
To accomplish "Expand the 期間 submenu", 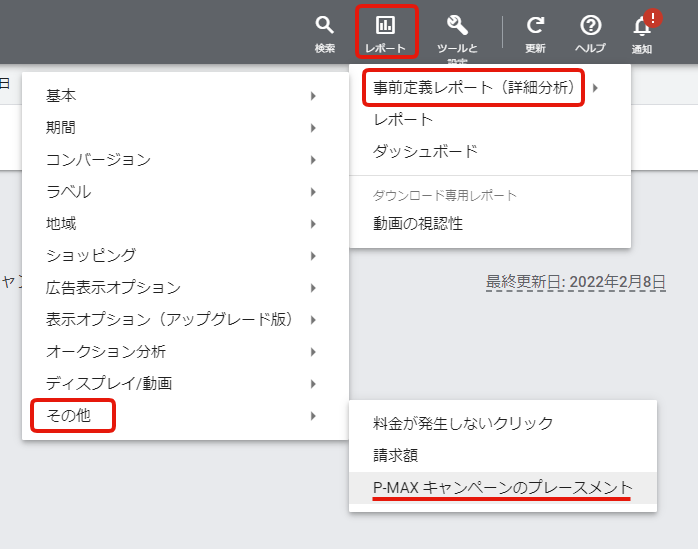I will tap(61, 128).
